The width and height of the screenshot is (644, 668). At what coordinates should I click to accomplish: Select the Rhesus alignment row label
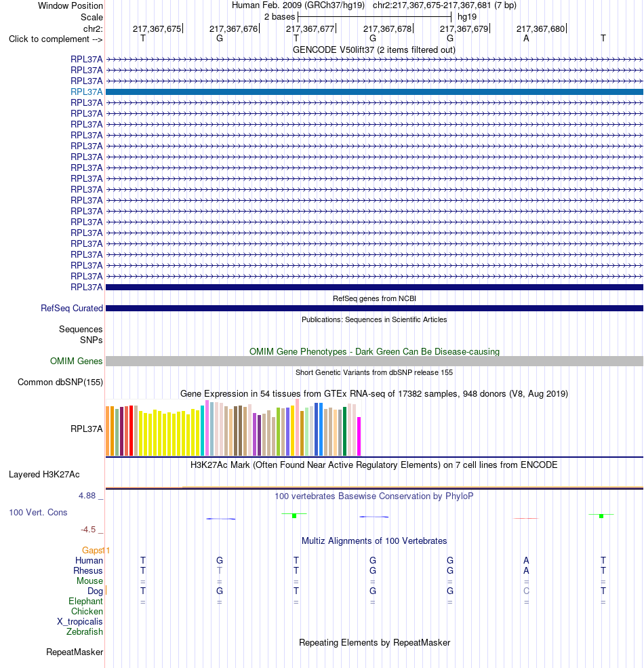[x=87, y=571]
